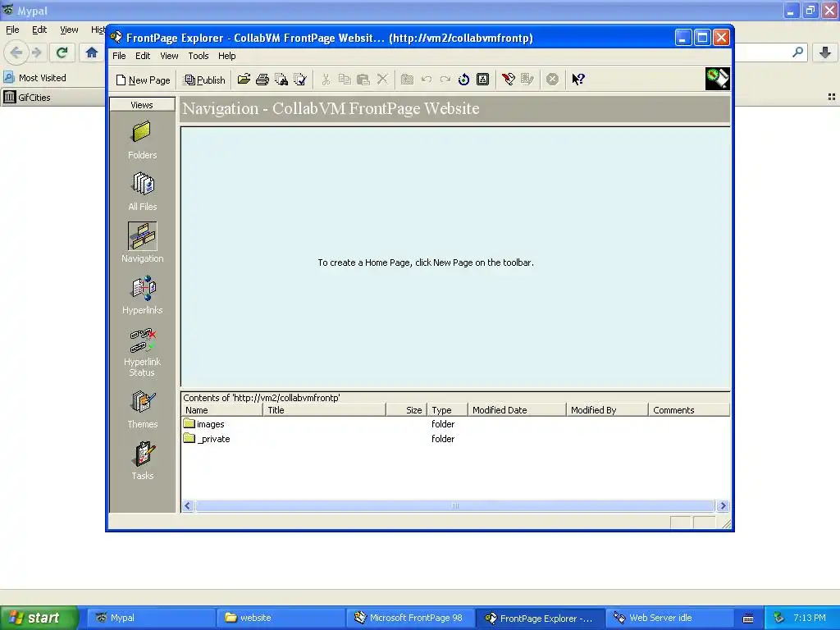Open the Hyperlink Status view

[x=142, y=351]
